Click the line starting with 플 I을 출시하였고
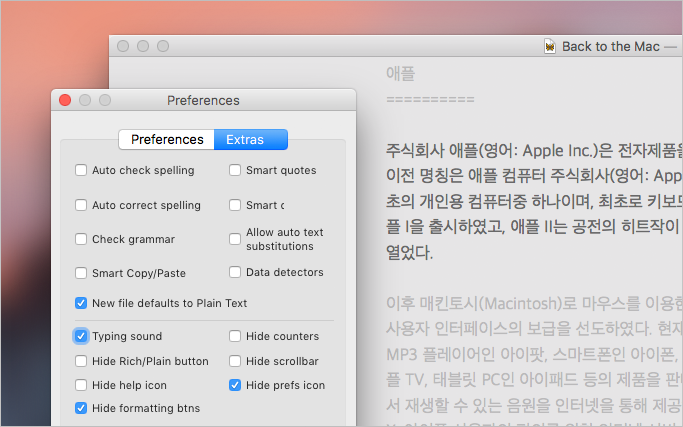The height and width of the screenshot is (427, 683). tap(534, 227)
